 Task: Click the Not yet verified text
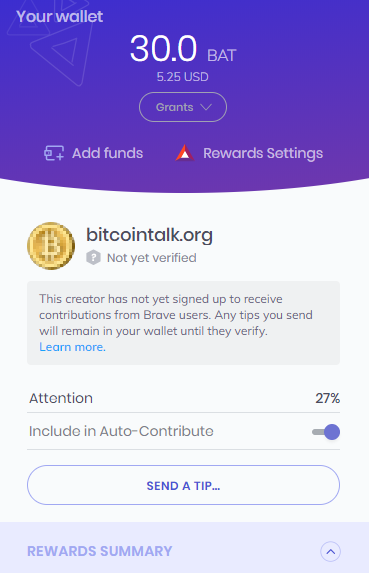[x=152, y=258]
